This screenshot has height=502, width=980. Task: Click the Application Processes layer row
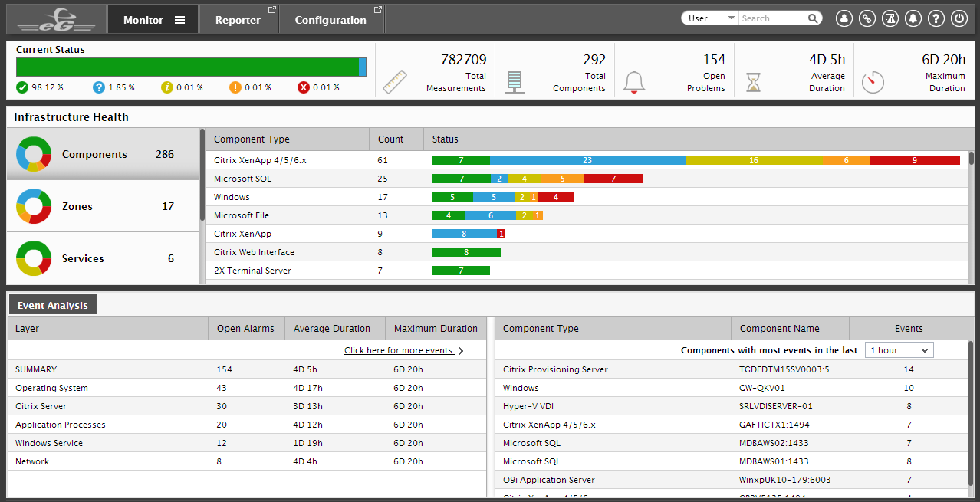(x=246, y=425)
